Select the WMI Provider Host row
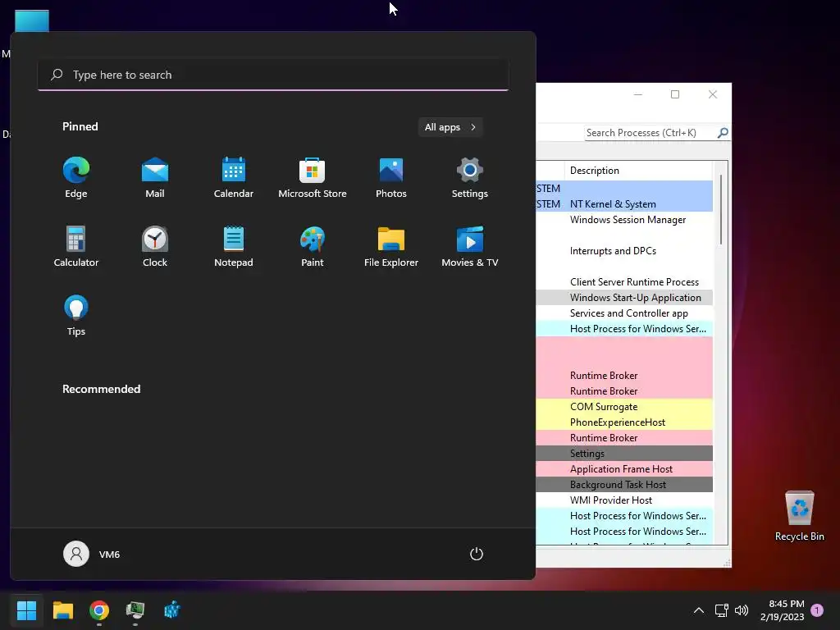 624,500
